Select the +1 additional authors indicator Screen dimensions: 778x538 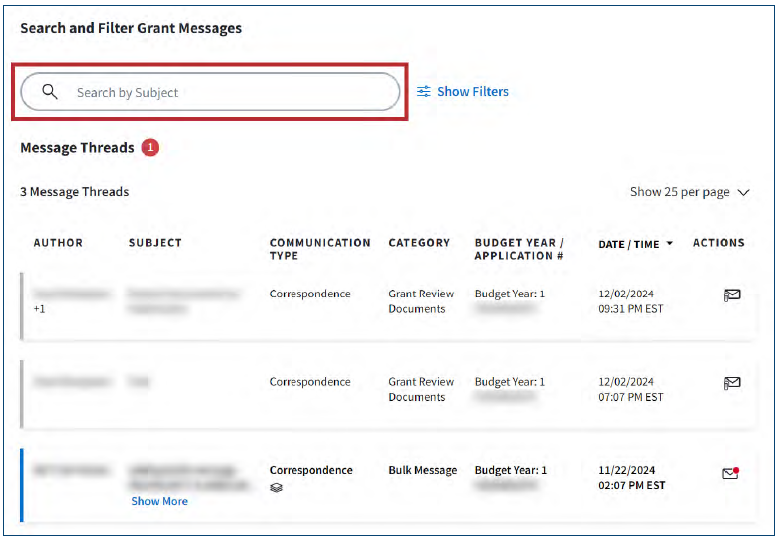tap(40, 309)
